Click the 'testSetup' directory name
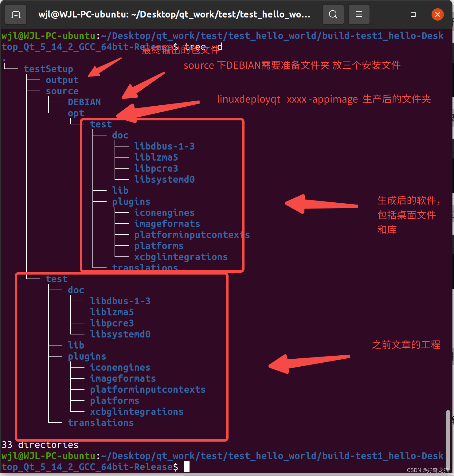 pyautogui.click(x=49, y=69)
